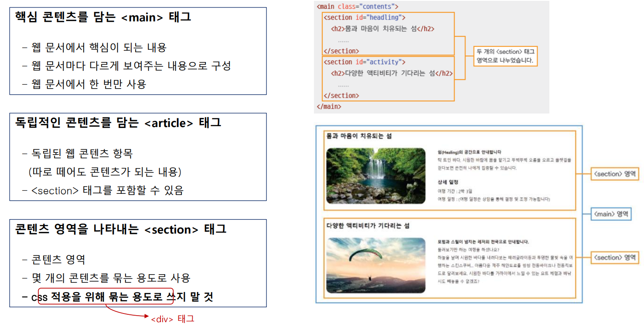644x327 pixels.
Task: Click the blue '<main> 영역' label
Action: coord(611,214)
